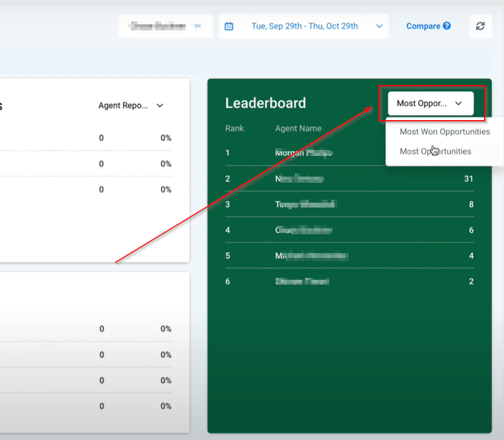Click the Leaderboard heading

[x=266, y=103]
